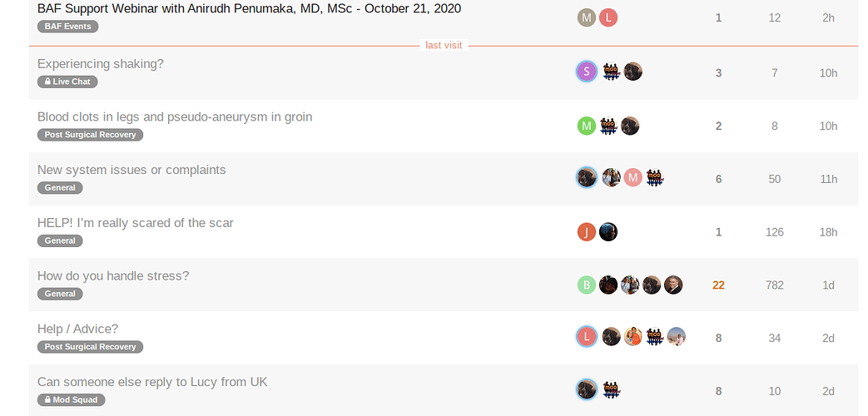Click orange reply count 22 on stress topic
The width and height of the screenshot is (868, 416).
click(718, 285)
